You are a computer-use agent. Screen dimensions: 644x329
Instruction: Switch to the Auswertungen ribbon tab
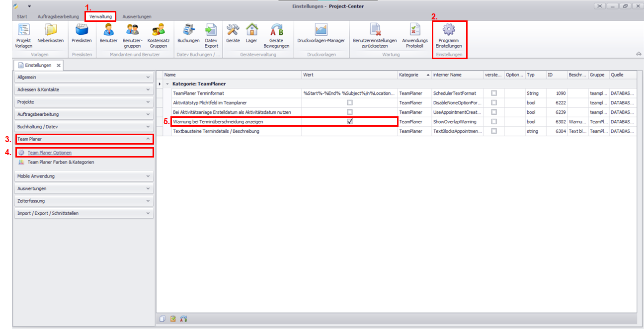137,16
